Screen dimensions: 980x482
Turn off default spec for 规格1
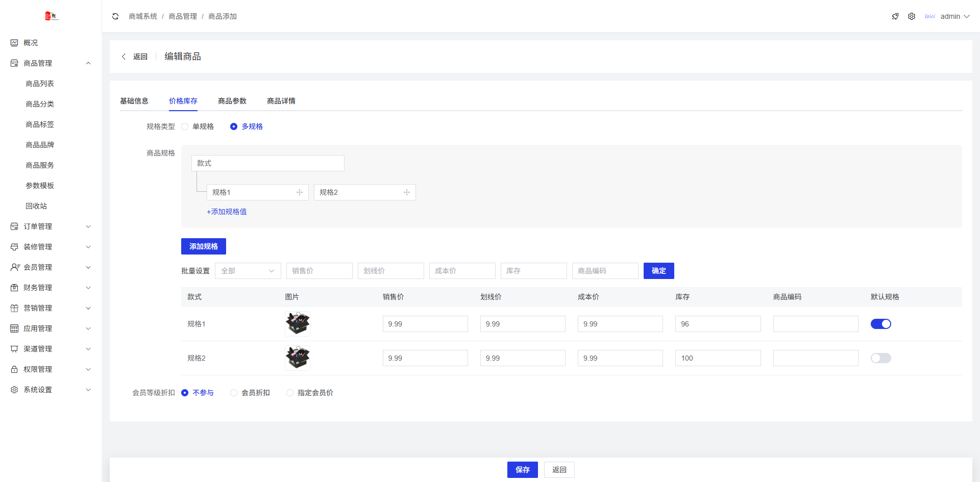(880, 324)
